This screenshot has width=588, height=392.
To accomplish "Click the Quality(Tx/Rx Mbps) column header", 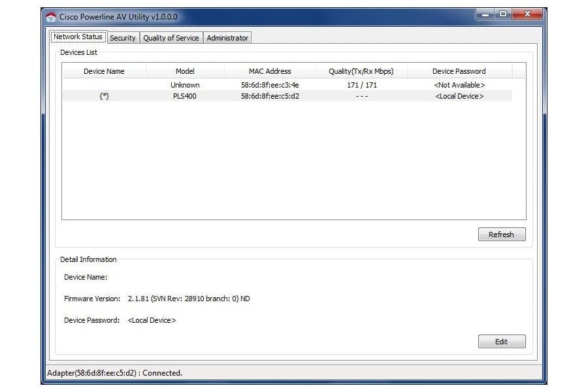I will tap(361, 71).
